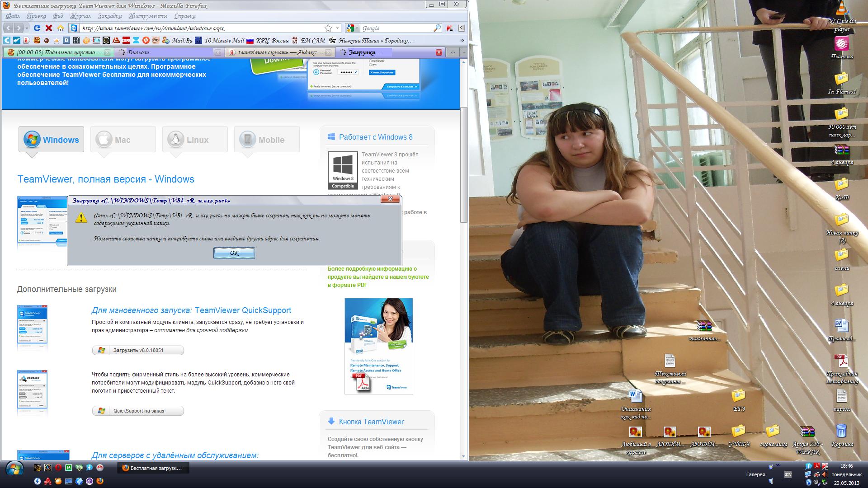
Task: Click the forward navigation arrow
Action: [x=19, y=28]
